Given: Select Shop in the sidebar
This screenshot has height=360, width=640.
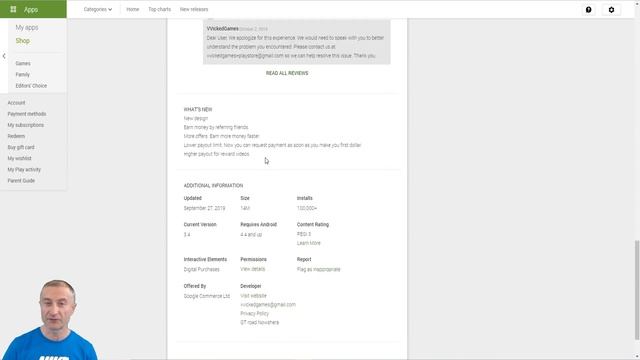Looking at the screenshot, I should point(22,41).
